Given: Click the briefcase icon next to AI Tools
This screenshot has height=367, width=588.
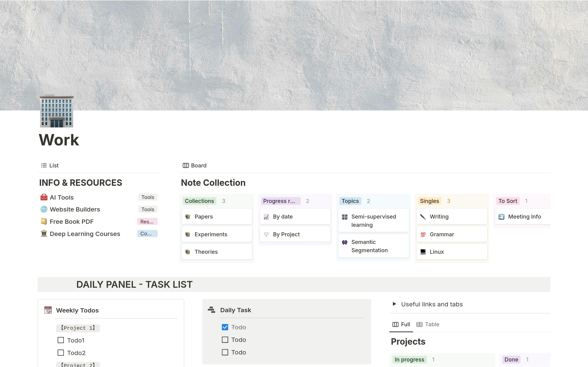Looking at the screenshot, I should point(43,197).
